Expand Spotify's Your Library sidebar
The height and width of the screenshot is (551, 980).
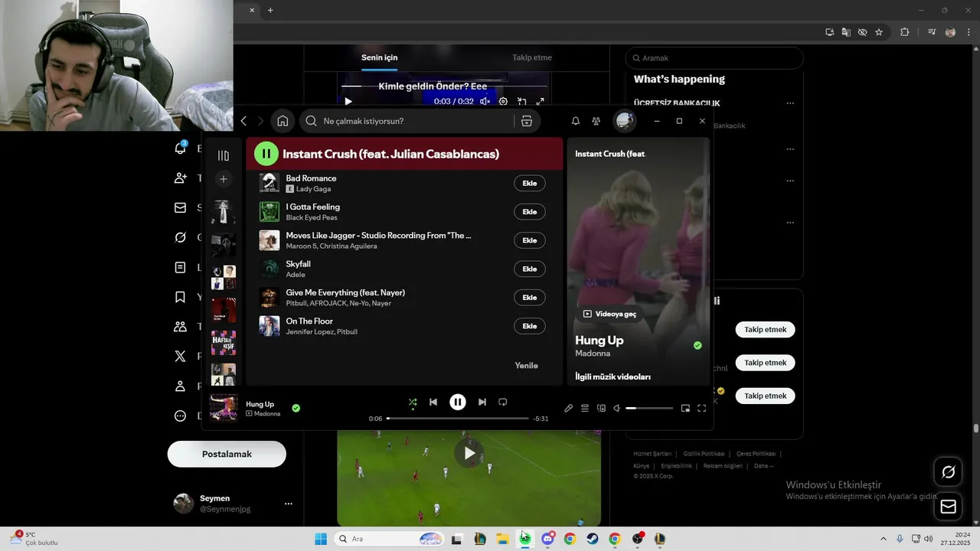(x=224, y=155)
